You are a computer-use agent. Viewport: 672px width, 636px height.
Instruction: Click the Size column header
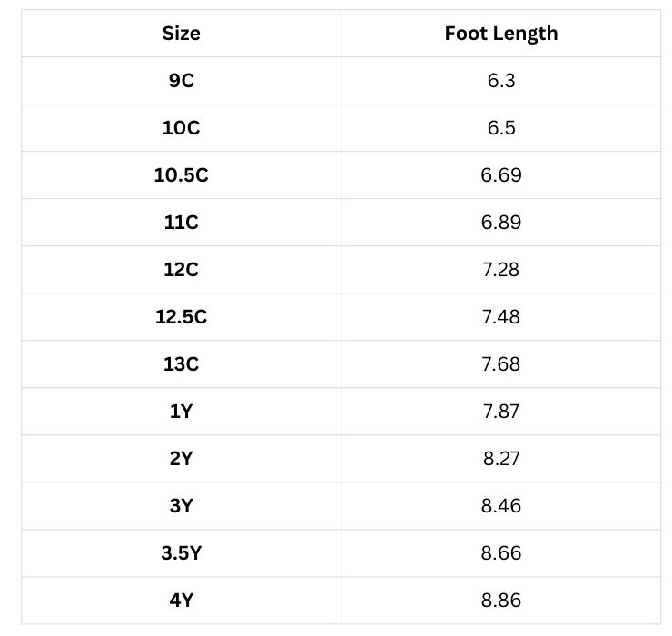[181, 34]
